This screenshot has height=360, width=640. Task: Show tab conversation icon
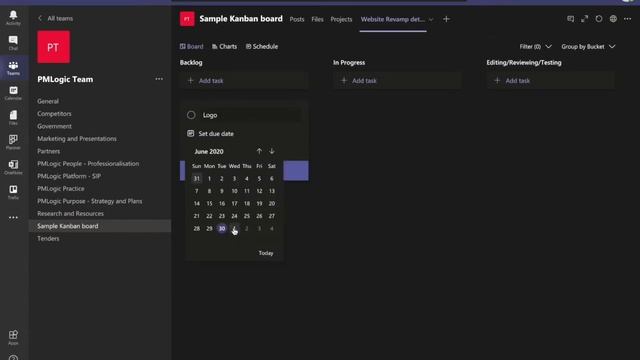571,19
